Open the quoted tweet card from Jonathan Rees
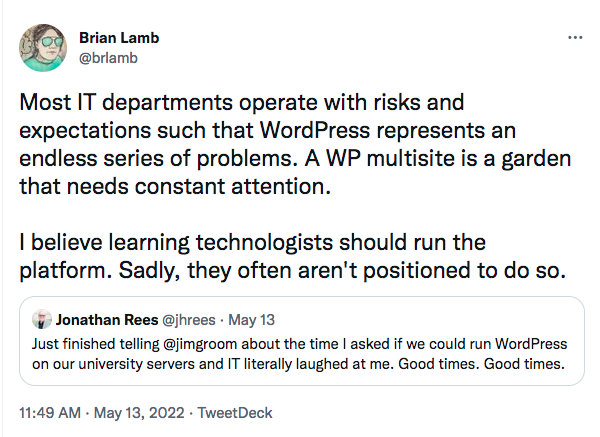The width and height of the screenshot is (600, 437). click(302, 341)
